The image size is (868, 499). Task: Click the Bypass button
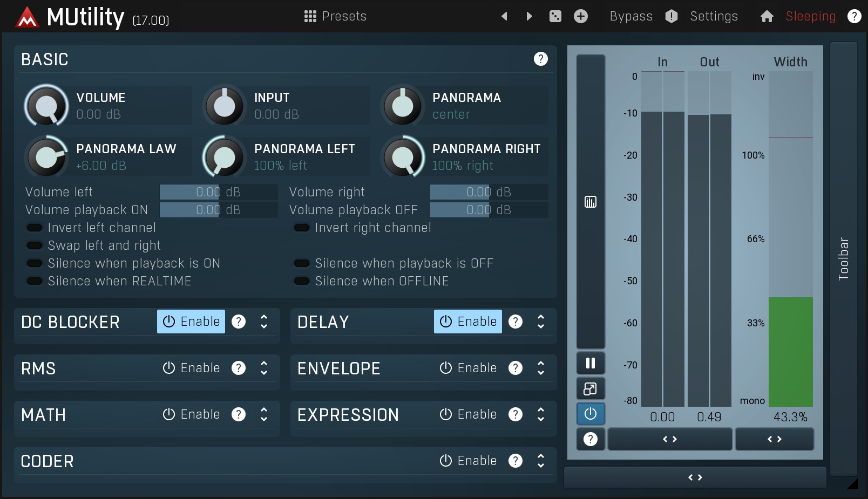[x=631, y=16]
